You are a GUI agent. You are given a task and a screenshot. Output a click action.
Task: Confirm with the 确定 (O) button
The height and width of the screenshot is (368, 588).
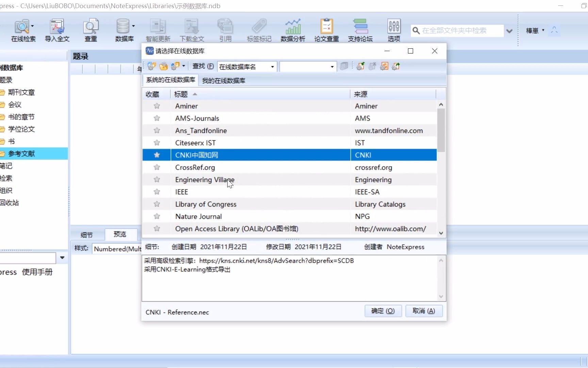click(x=383, y=311)
